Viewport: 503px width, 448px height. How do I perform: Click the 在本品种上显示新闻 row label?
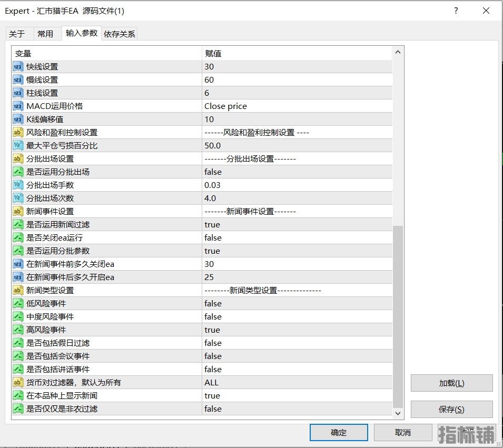coord(62,395)
